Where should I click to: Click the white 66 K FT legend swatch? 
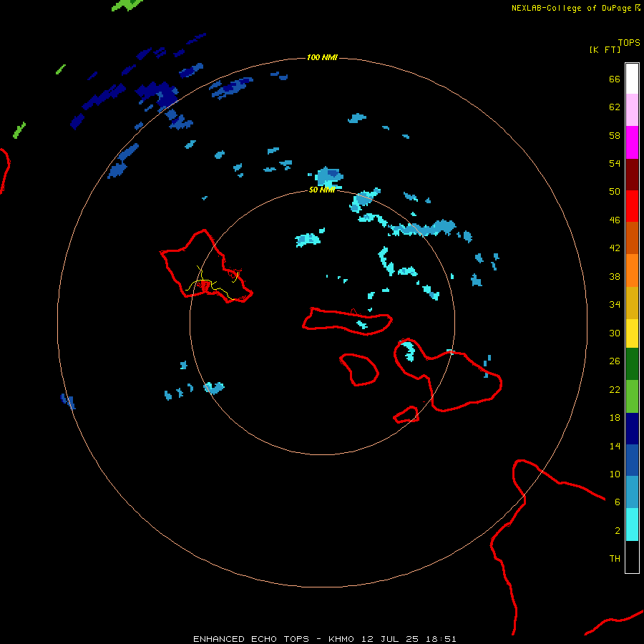[632, 79]
